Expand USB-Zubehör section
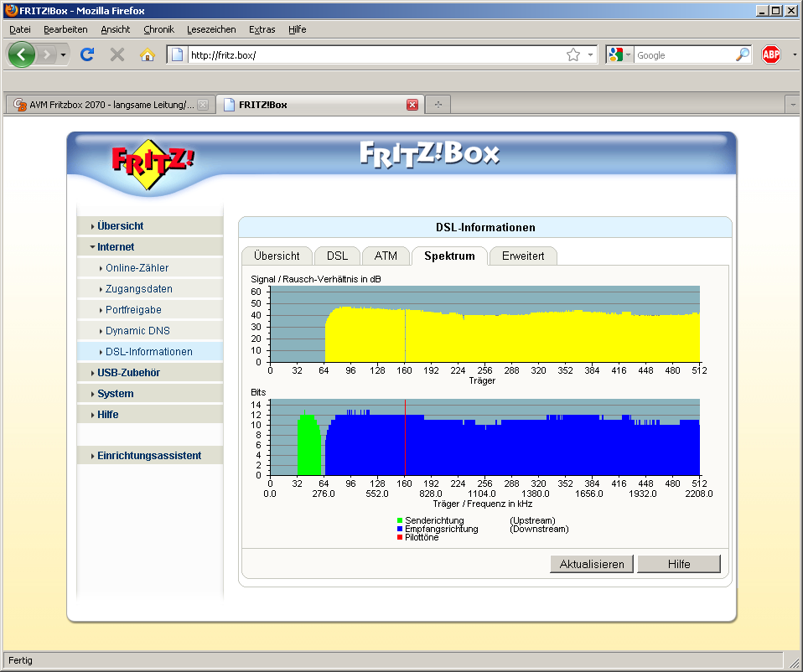Image resolution: width=803 pixels, height=672 pixels. pos(149,373)
